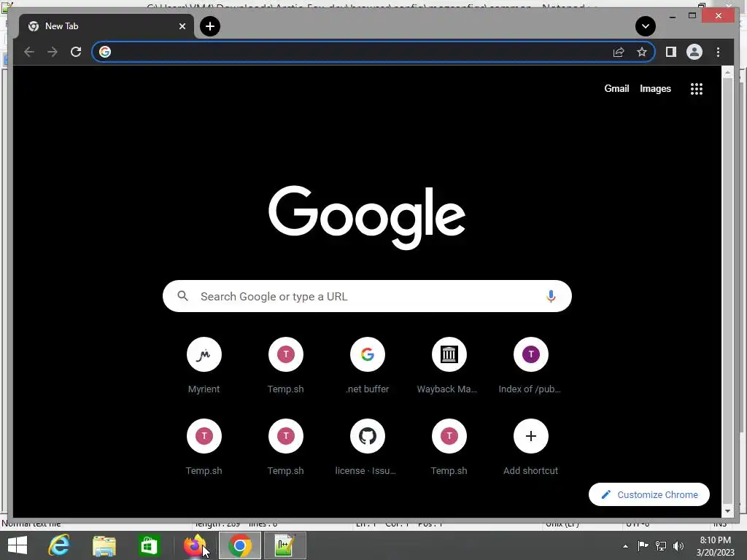Open the profile avatar menu
This screenshot has width=747, height=560.
(x=694, y=52)
